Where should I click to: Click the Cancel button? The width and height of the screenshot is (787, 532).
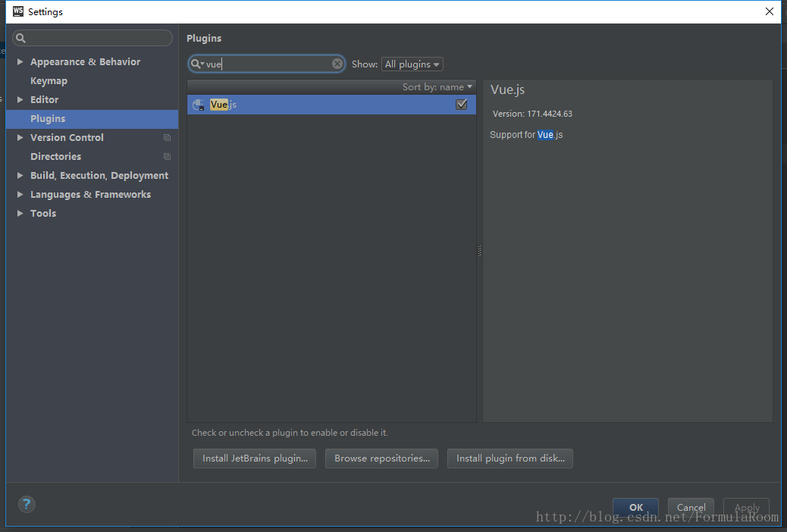tap(691, 507)
